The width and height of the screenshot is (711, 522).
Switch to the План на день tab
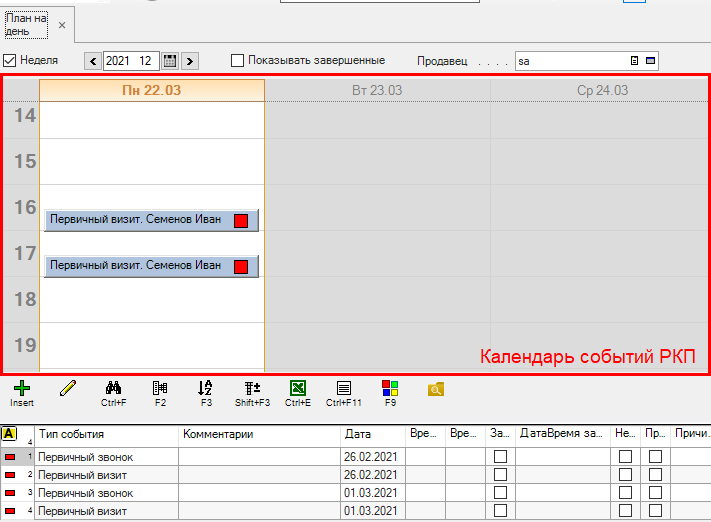point(25,22)
